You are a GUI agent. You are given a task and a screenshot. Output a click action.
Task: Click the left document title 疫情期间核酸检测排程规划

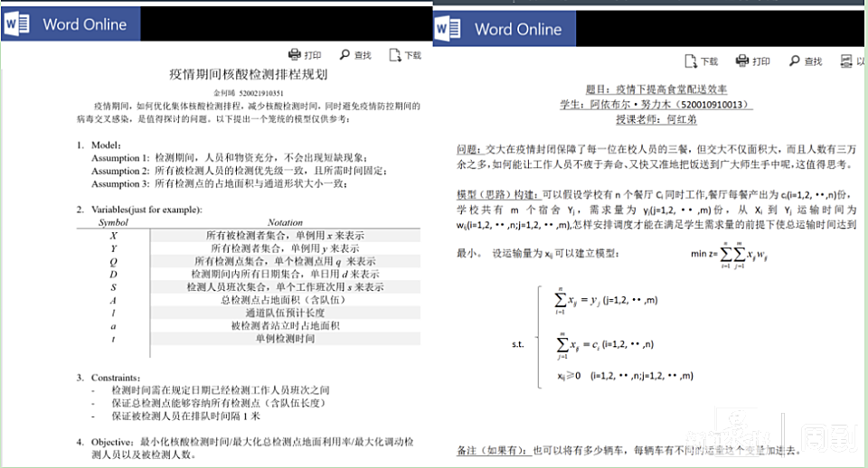click(247, 74)
